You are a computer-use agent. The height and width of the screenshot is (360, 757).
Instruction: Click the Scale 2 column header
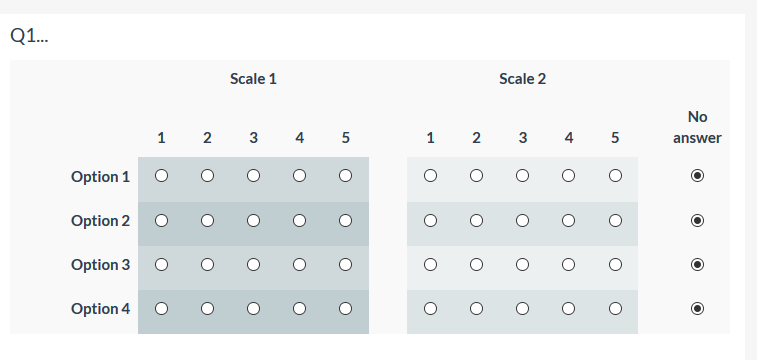point(522,79)
